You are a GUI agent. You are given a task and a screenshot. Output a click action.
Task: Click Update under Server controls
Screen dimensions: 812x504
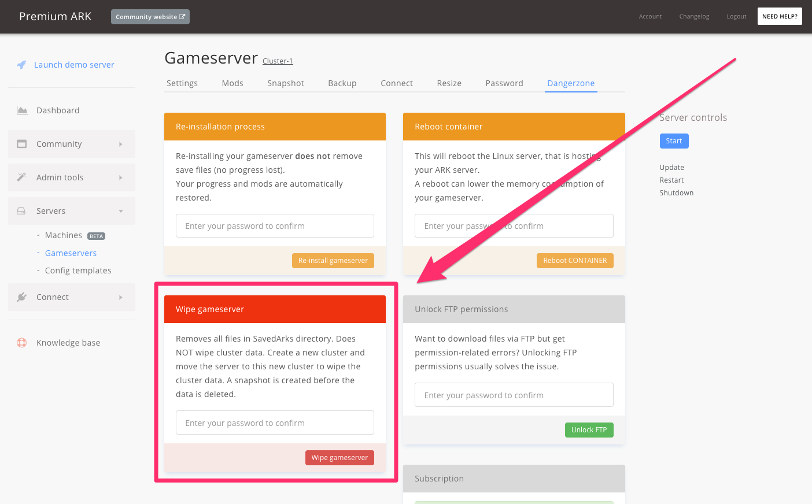671,168
